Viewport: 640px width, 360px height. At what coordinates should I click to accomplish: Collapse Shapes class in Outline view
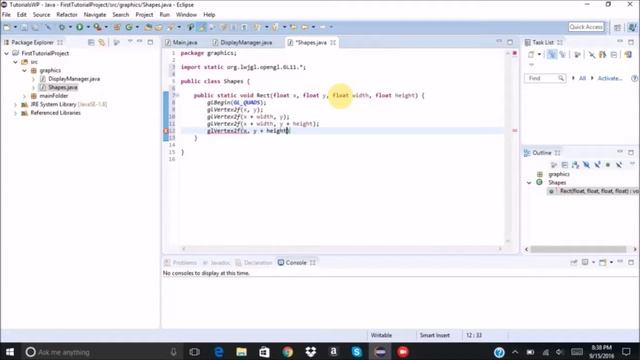tap(529, 182)
